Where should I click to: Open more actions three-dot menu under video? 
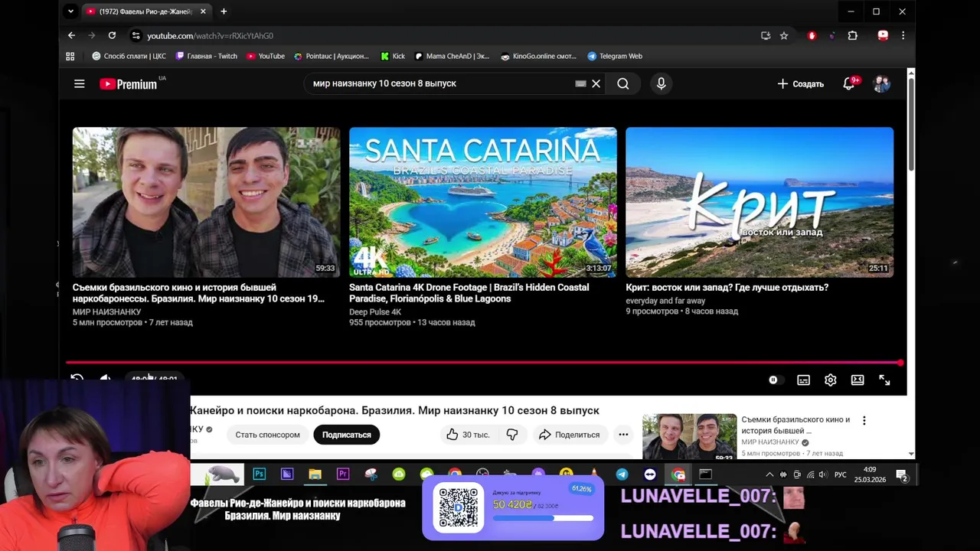pyautogui.click(x=623, y=435)
